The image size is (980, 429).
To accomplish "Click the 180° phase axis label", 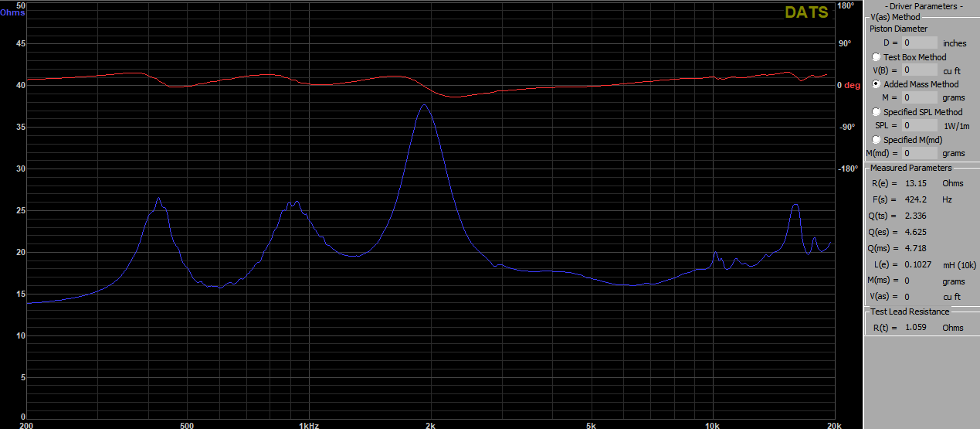I will pos(846,5).
